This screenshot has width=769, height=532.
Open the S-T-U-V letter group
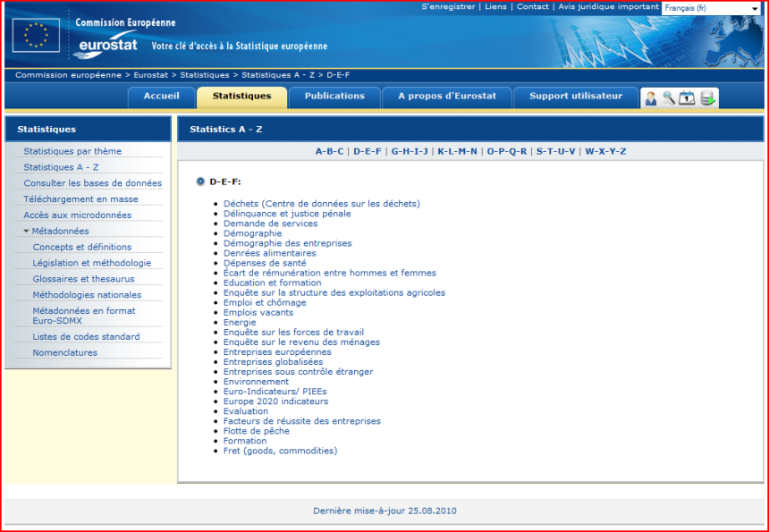(555, 151)
